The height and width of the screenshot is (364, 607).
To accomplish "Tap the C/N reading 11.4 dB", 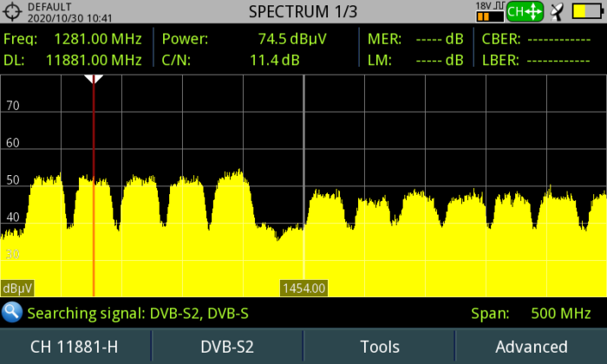I will click(x=275, y=60).
